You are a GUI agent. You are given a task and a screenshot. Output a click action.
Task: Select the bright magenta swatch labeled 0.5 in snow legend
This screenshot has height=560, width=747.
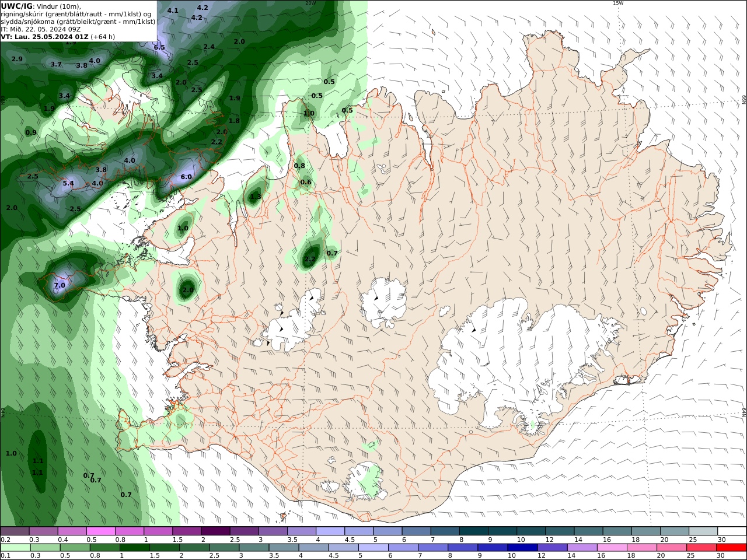(x=101, y=531)
